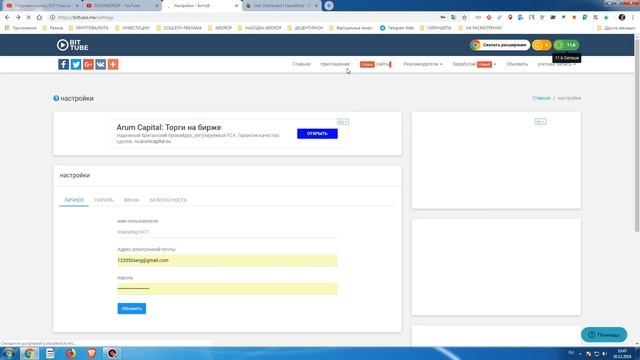The width and height of the screenshot is (640, 360).
Task: Open more sharing options plus icon
Action: pyautogui.click(x=113, y=64)
